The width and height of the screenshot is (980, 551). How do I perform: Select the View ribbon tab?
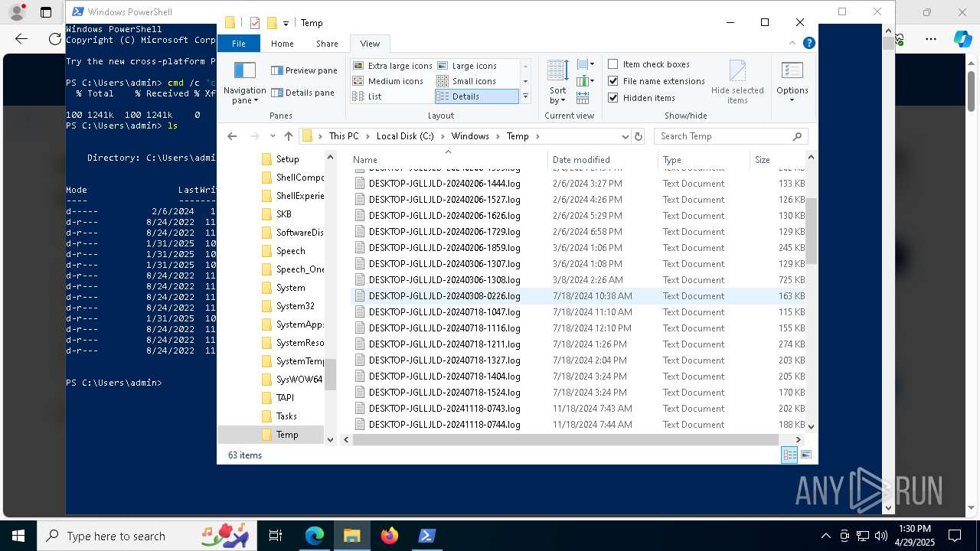370,44
